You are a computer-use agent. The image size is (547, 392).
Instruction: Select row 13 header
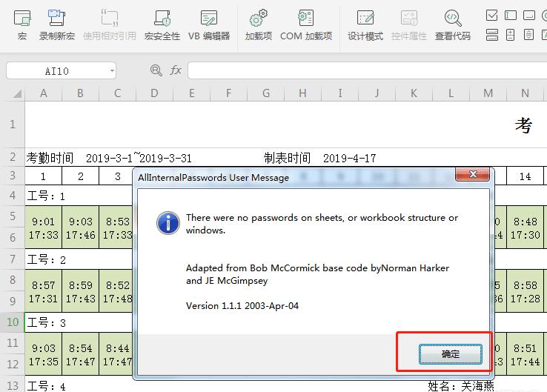tap(13, 386)
